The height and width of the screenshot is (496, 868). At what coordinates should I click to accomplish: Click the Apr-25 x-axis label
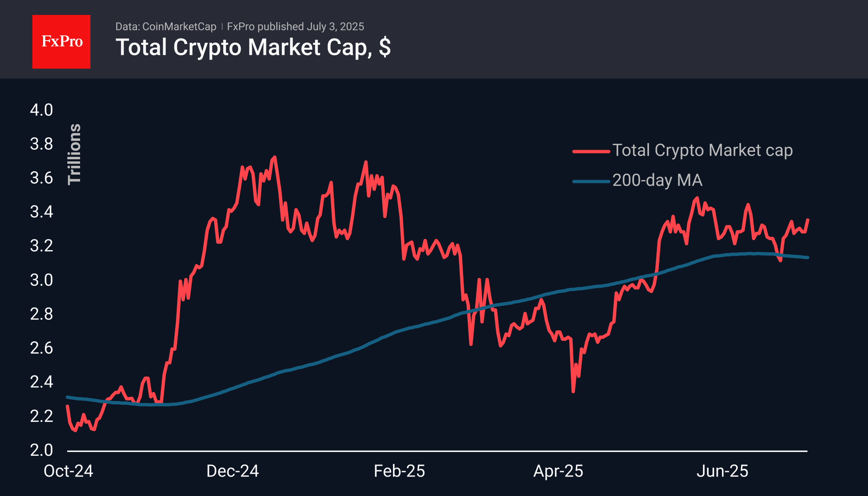tap(558, 471)
